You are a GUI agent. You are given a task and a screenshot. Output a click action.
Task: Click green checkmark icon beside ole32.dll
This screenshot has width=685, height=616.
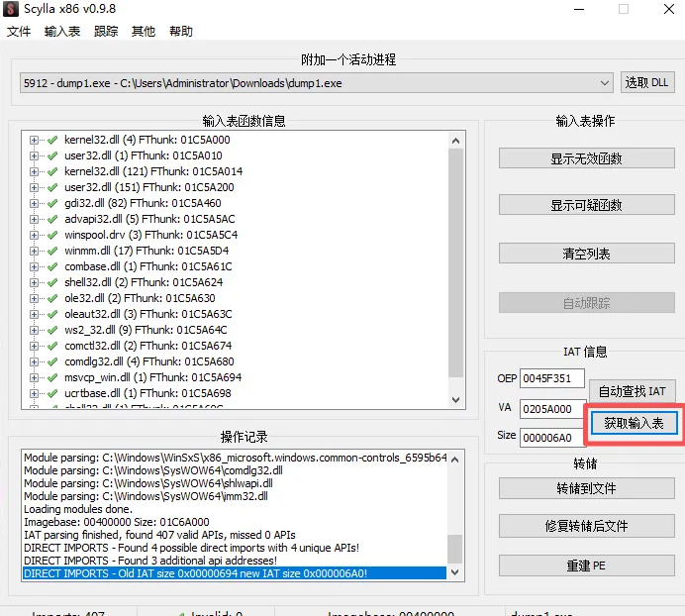click(x=52, y=299)
